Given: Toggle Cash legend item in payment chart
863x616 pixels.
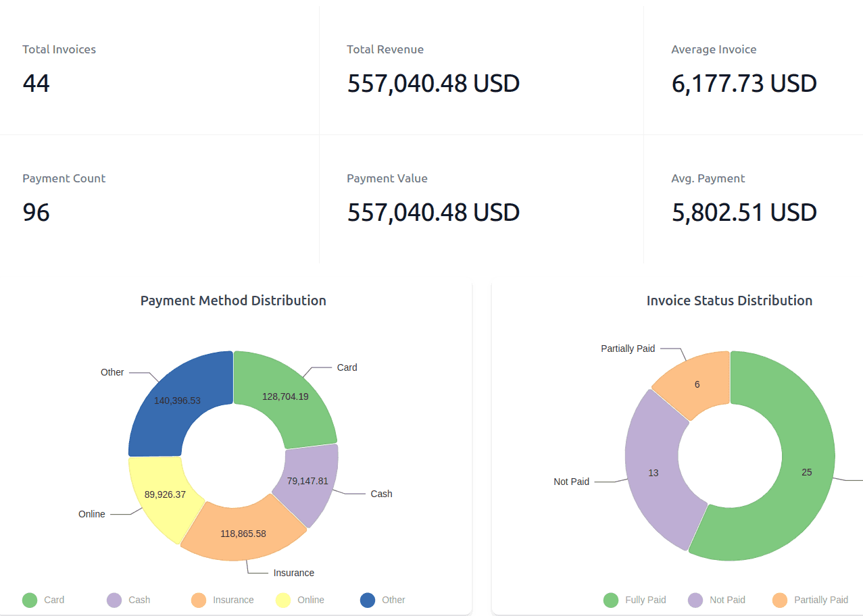Looking at the screenshot, I should pos(128,600).
